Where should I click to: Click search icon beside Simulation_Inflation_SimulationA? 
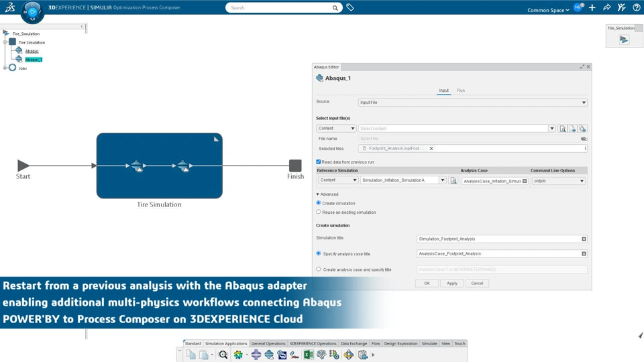[x=453, y=180]
